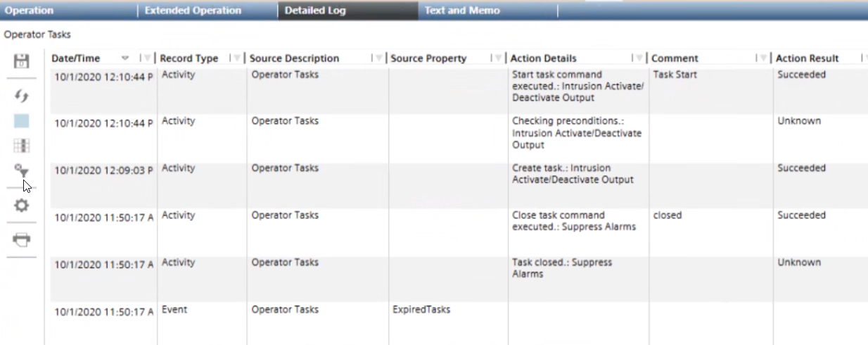Select the ExpiredTasks event row
The width and height of the screenshot is (868, 345).
[x=421, y=310]
